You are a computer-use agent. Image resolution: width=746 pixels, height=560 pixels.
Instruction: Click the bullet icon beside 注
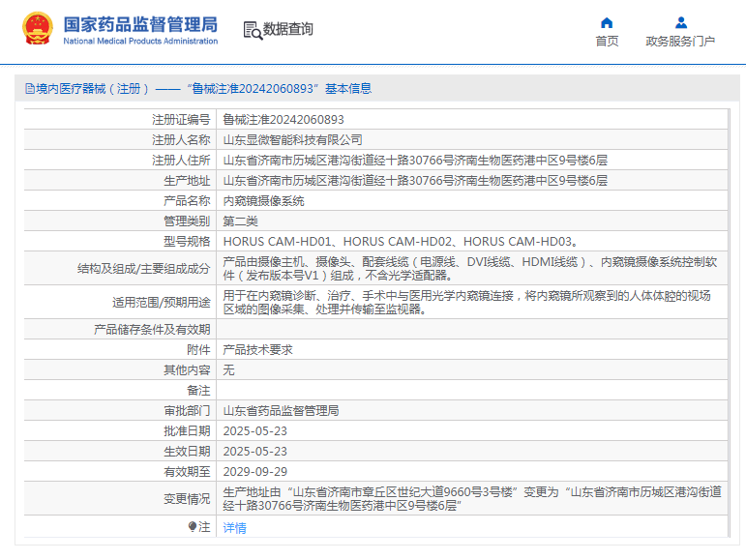pos(193,527)
